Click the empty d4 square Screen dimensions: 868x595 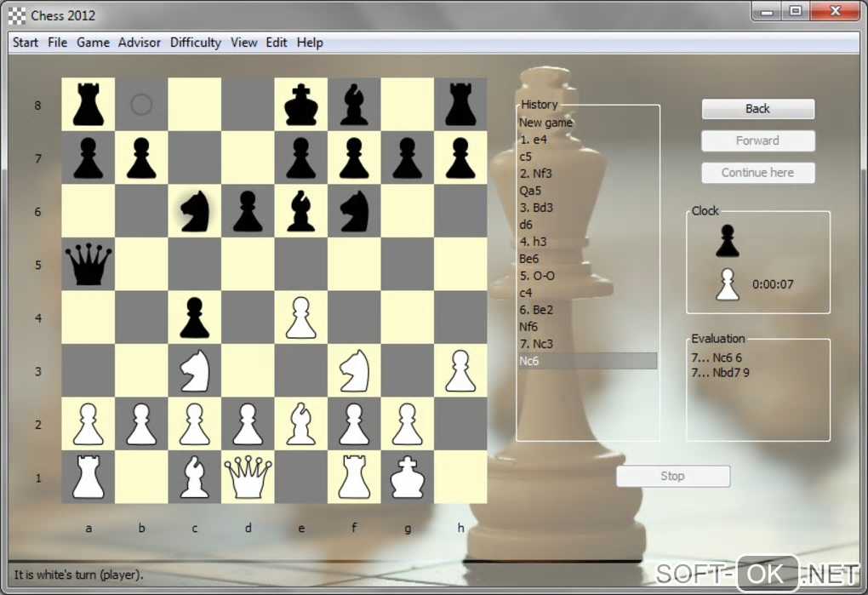248,318
